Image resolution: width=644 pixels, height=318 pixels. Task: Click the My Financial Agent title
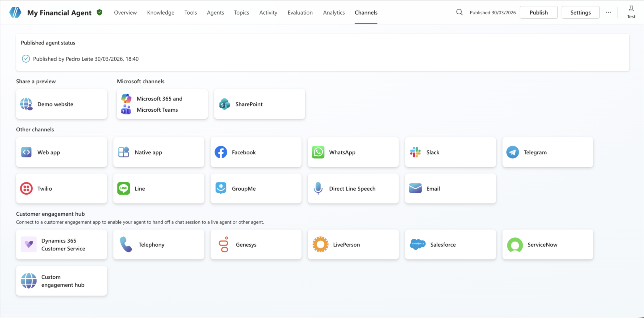[59, 12]
